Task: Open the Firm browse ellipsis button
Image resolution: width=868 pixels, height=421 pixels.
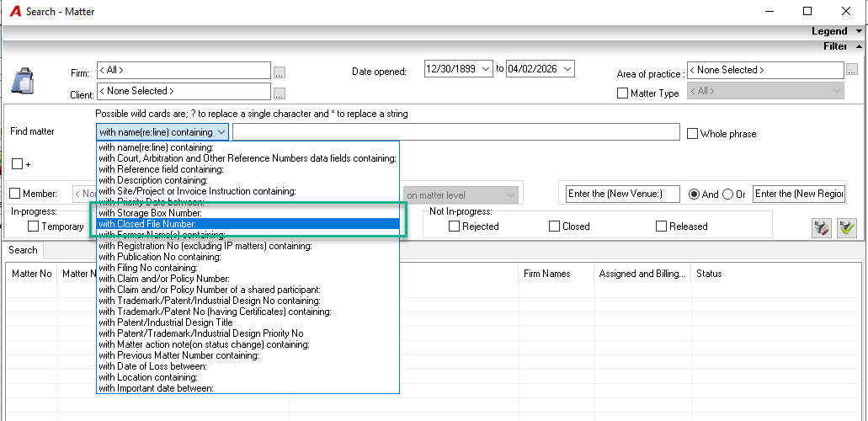Action: [x=280, y=72]
